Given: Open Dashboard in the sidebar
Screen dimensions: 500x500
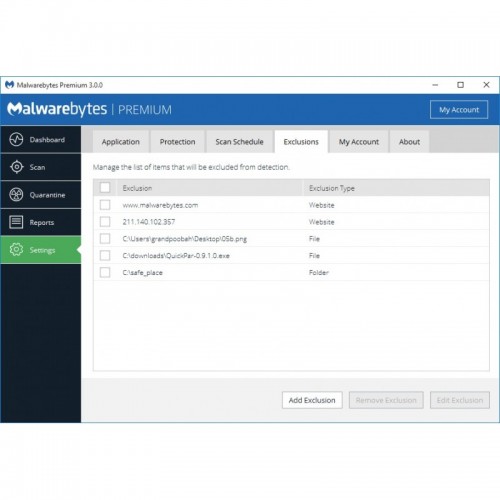Looking at the screenshot, I should click(x=41, y=139).
